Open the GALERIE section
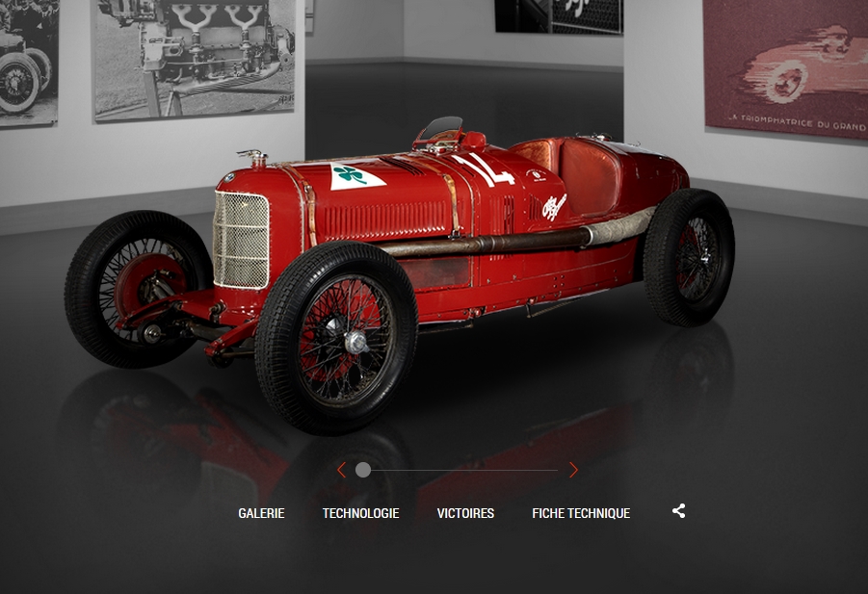Viewport: 868px width, 594px height. pos(261,513)
